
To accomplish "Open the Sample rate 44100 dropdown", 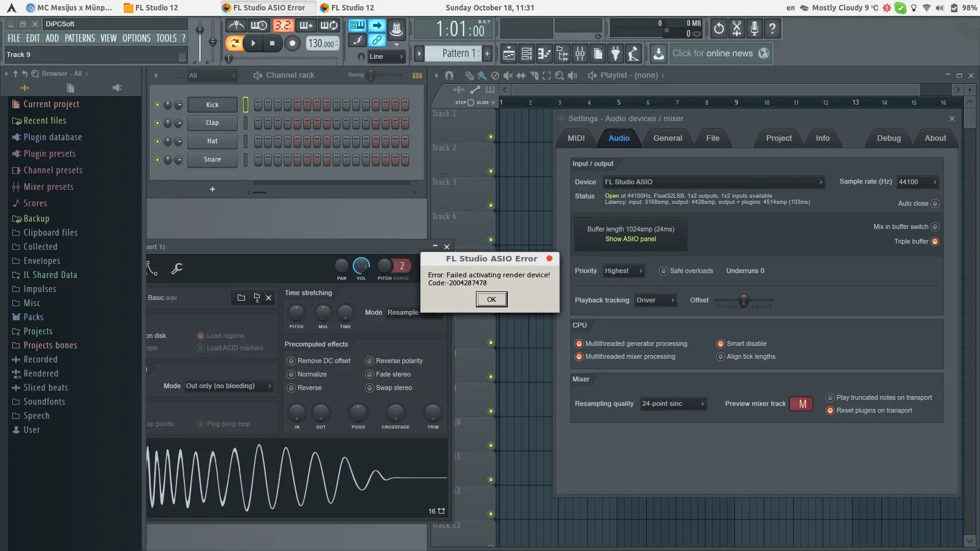I will click(x=918, y=182).
